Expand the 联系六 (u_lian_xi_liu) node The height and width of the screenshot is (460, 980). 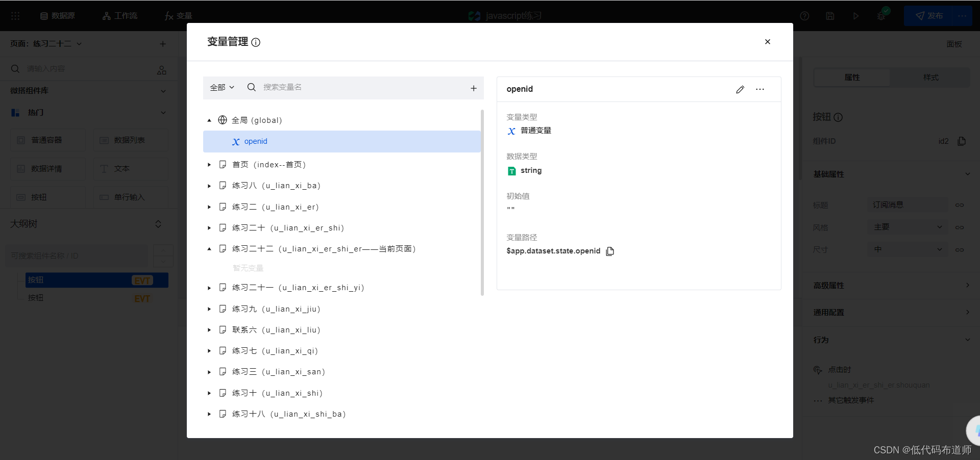click(209, 330)
